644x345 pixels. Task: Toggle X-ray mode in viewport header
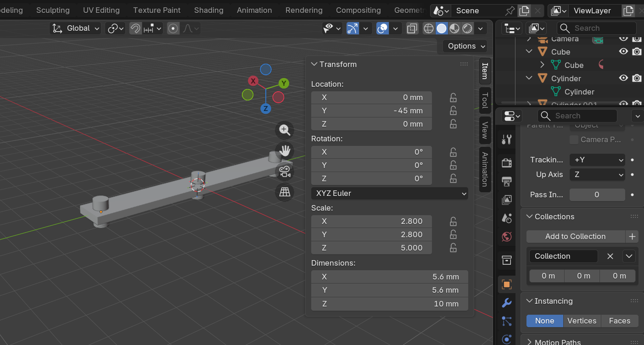(412, 28)
